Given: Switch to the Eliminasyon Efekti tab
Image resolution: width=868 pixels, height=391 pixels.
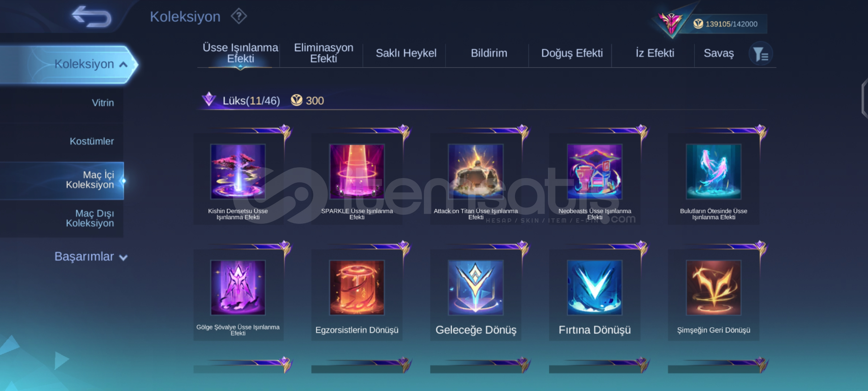Looking at the screenshot, I should 323,53.
